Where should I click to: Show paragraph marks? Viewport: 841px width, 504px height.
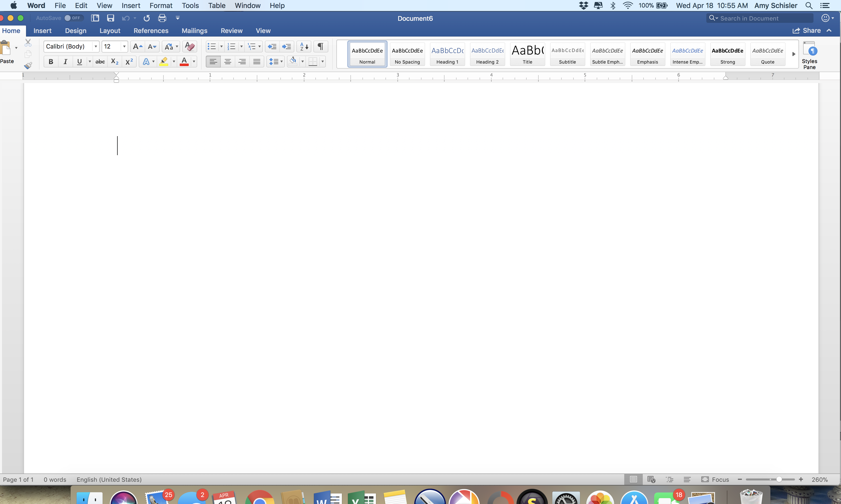[320, 47]
